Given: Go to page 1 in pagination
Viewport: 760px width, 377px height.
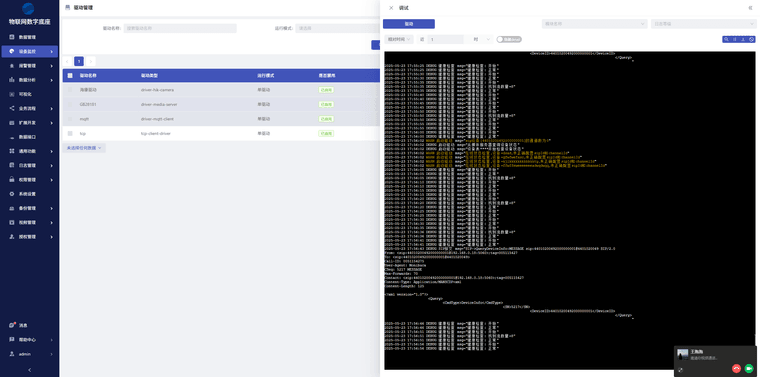Looking at the screenshot, I should tap(79, 61).
